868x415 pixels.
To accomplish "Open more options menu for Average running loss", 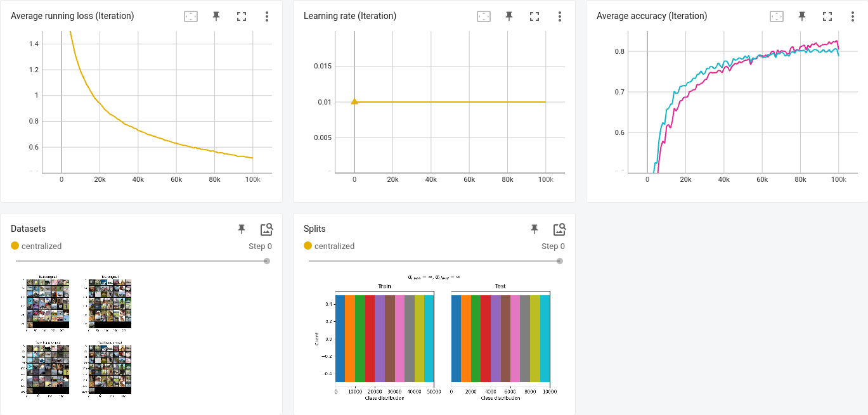I will pyautogui.click(x=266, y=16).
